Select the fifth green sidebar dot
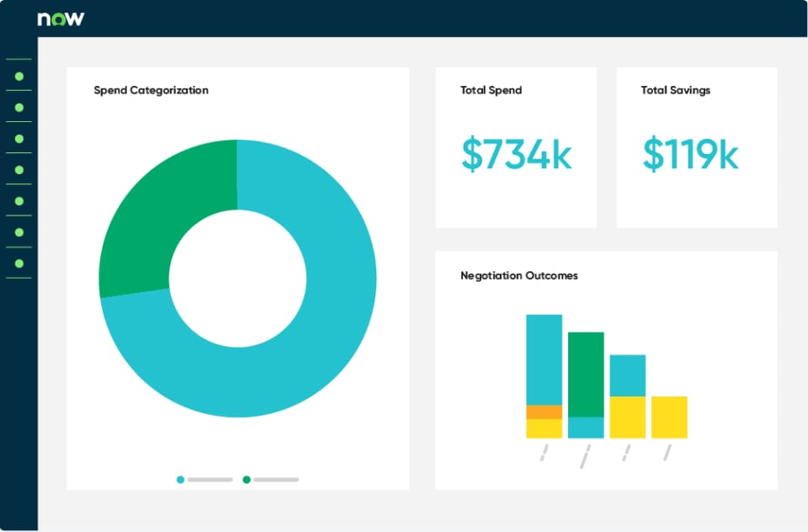The width and height of the screenshot is (808, 532). 19,201
